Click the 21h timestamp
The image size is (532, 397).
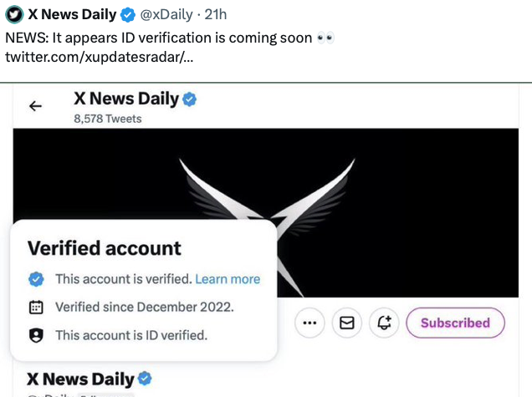pyautogui.click(x=216, y=14)
